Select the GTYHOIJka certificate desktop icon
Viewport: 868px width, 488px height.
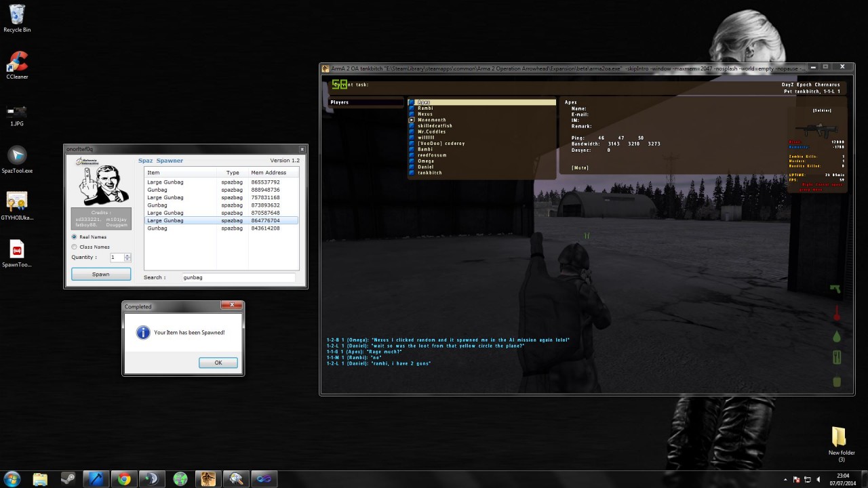[x=17, y=206]
